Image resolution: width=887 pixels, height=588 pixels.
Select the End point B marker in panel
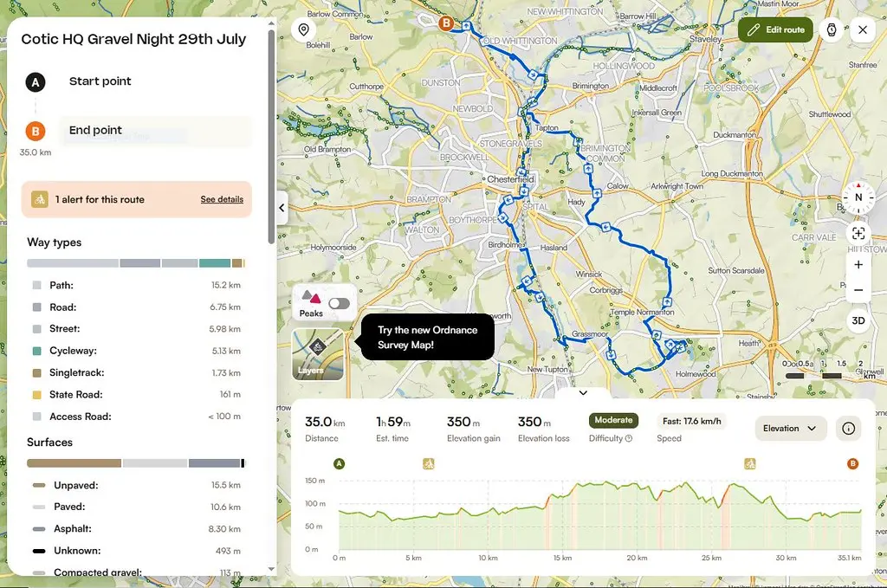tap(35, 131)
